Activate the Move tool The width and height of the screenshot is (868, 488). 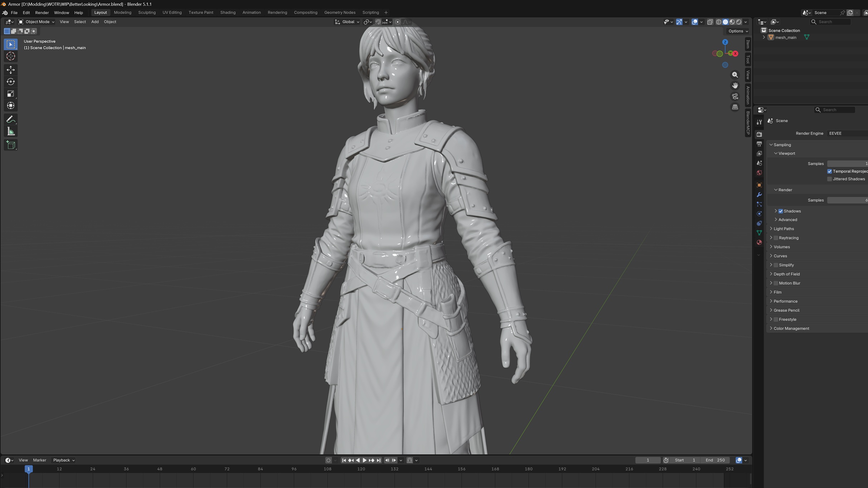point(11,70)
